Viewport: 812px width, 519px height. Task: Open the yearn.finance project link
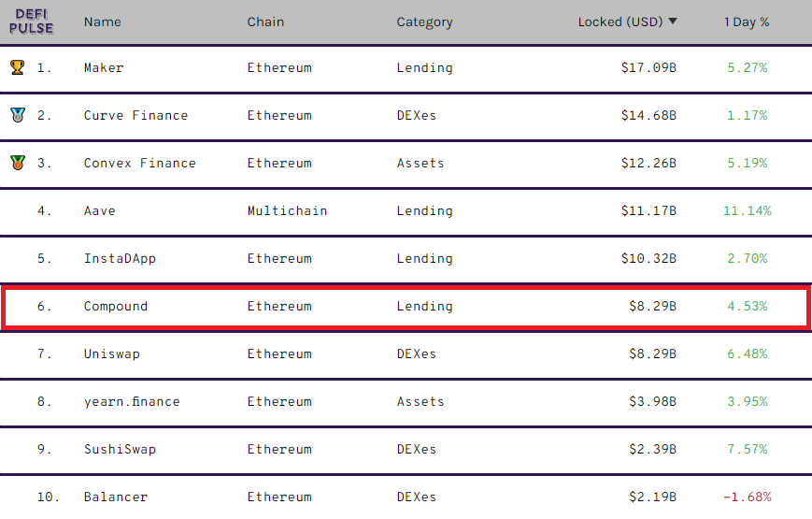click(132, 401)
